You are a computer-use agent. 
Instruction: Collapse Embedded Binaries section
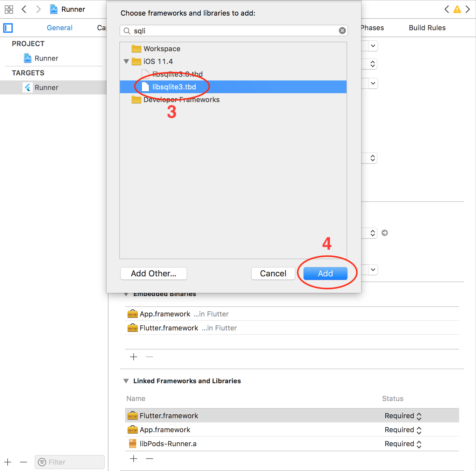coord(126,294)
